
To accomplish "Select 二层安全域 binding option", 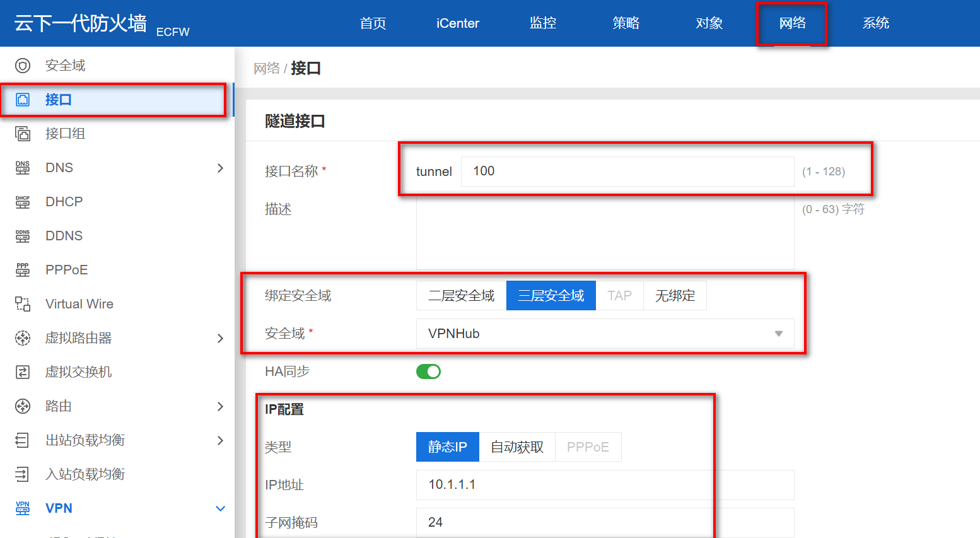I will [x=461, y=296].
